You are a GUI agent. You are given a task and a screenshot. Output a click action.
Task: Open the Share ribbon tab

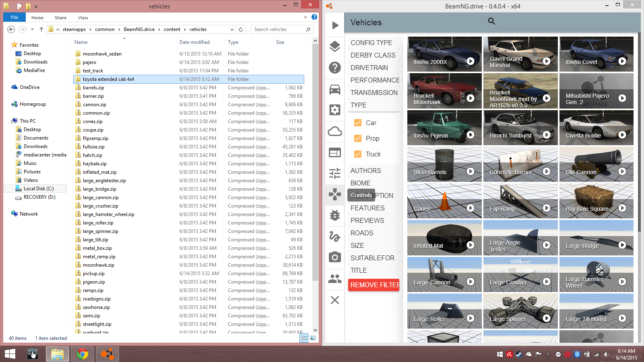point(61,18)
